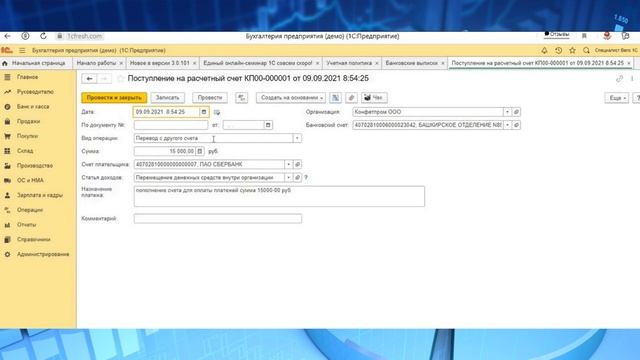The width and height of the screenshot is (640, 360).
Task: Open Банковский счет item link icon
Action: click(x=516, y=125)
